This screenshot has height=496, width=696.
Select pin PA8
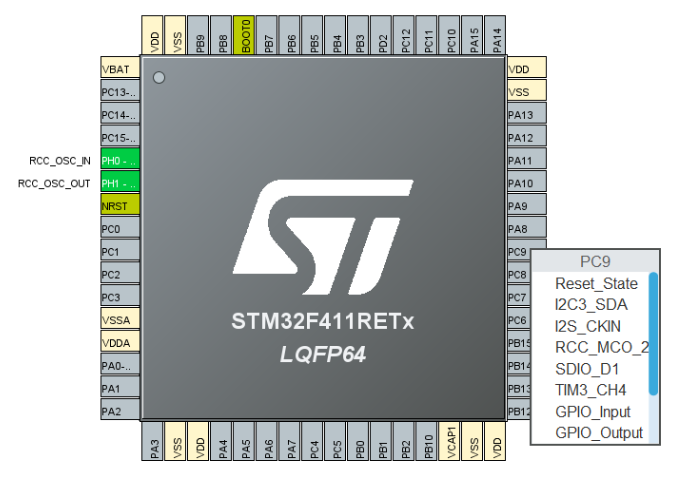(x=527, y=227)
